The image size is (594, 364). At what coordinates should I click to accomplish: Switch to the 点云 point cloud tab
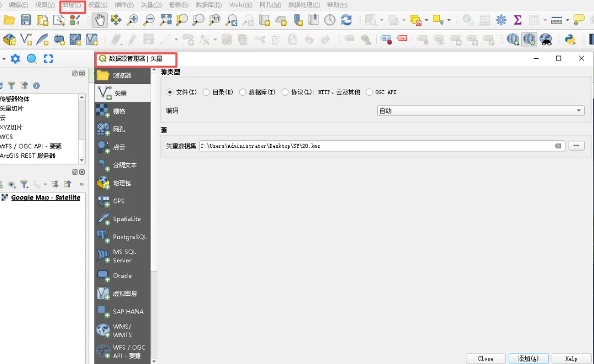click(122, 147)
